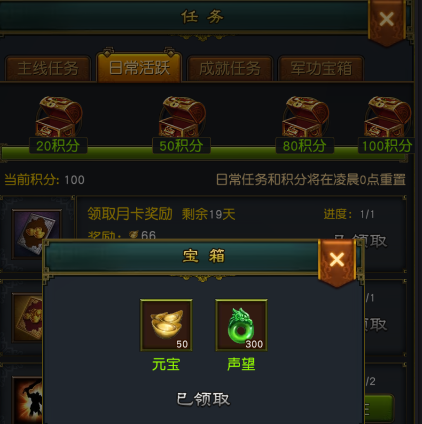Select the 元宝 gold ingot reward icon

pos(166,325)
